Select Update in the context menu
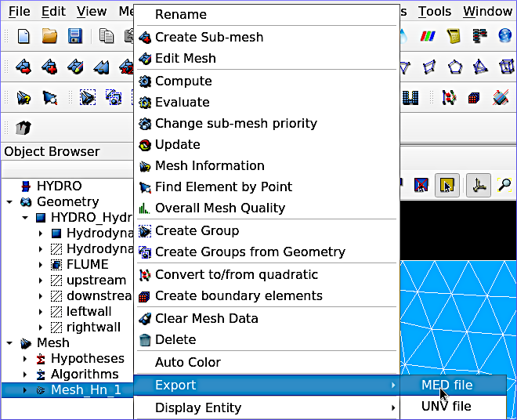 click(x=267, y=144)
